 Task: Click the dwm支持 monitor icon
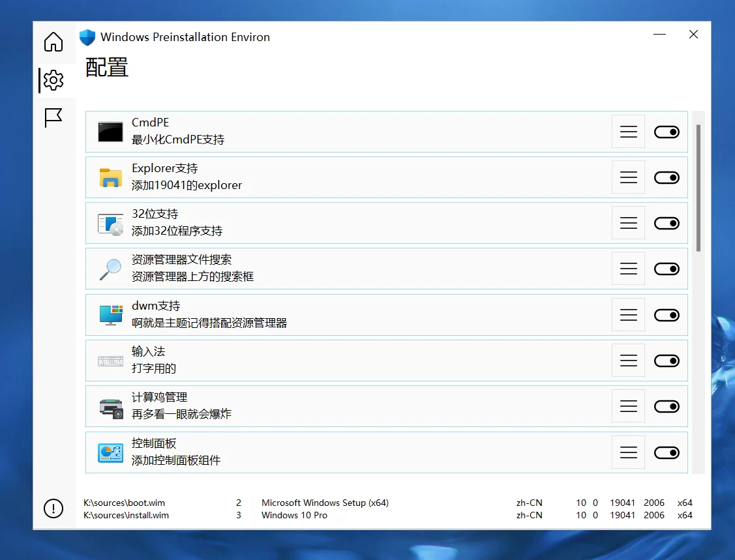click(x=111, y=315)
